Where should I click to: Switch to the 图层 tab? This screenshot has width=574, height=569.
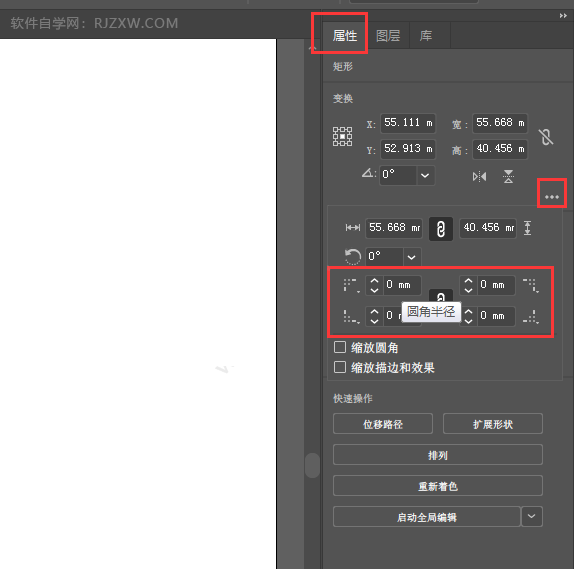[x=388, y=36]
